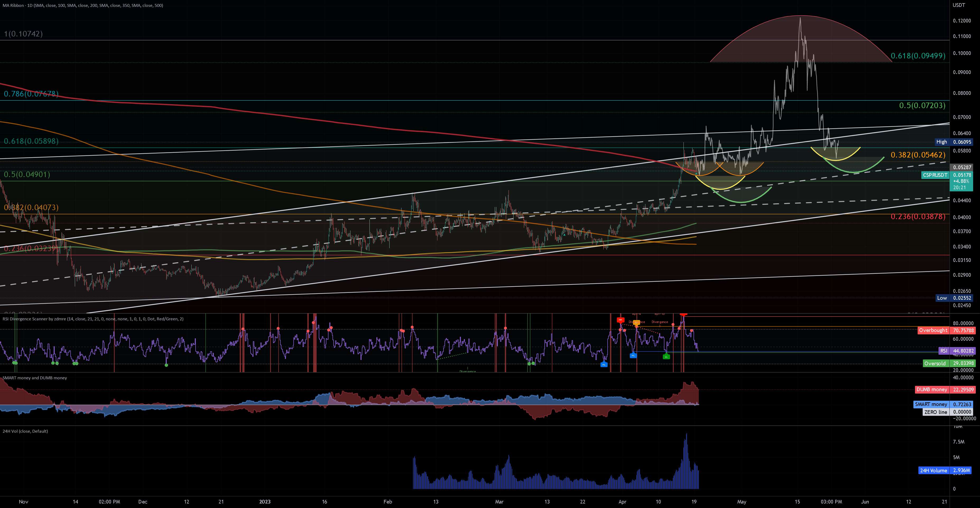Click the lowest blue HL marker
The height and width of the screenshot is (508, 980).
pyautogui.click(x=604, y=364)
